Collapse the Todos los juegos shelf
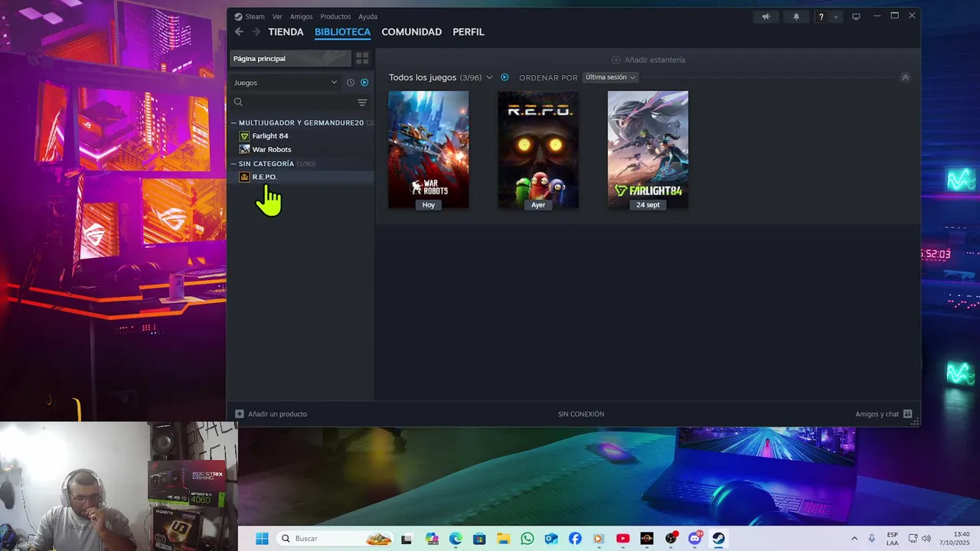 coord(905,77)
